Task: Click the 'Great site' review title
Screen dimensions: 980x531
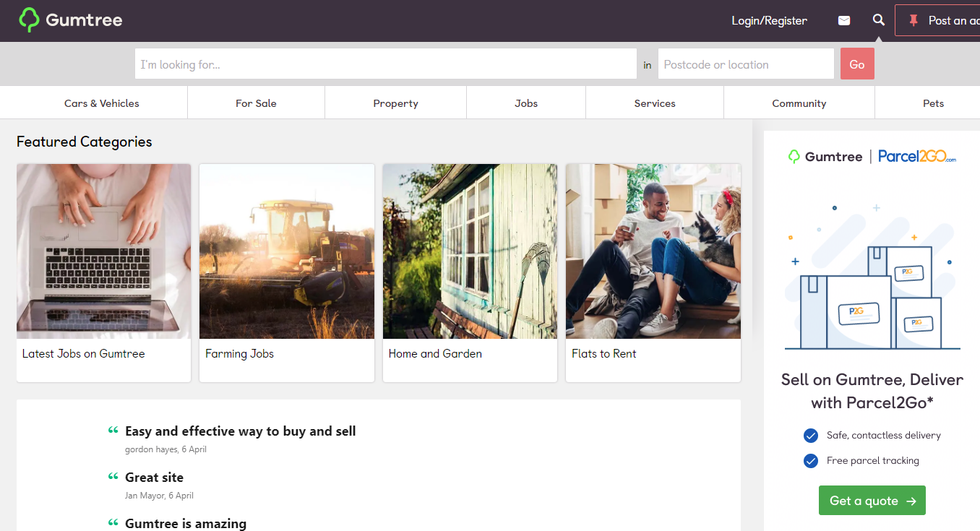Action: [154, 478]
